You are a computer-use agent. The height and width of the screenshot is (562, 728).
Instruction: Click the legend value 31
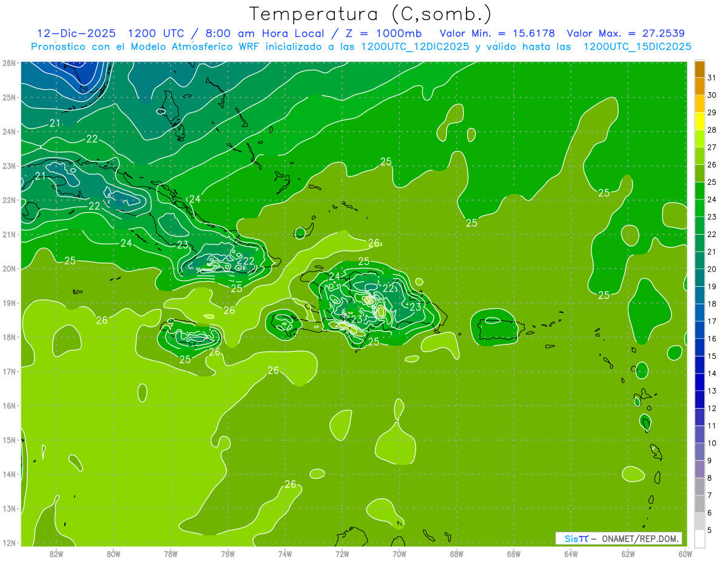pos(712,78)
